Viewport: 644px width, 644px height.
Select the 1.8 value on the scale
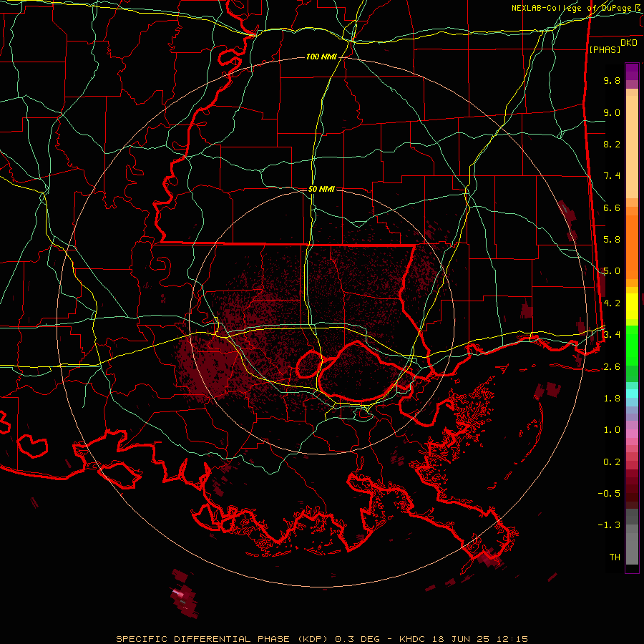[x=612, y=399]
